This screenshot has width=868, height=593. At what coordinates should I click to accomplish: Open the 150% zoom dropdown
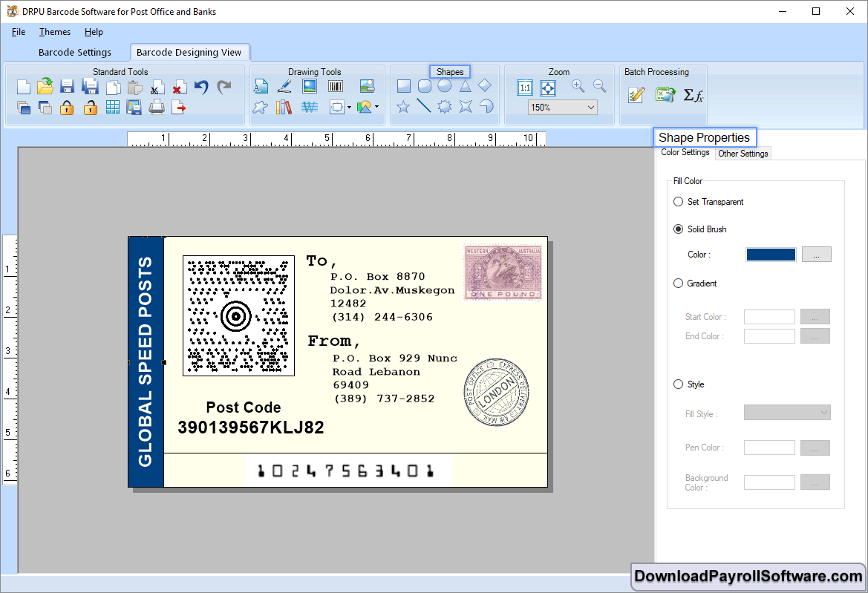tap(590, 108)
